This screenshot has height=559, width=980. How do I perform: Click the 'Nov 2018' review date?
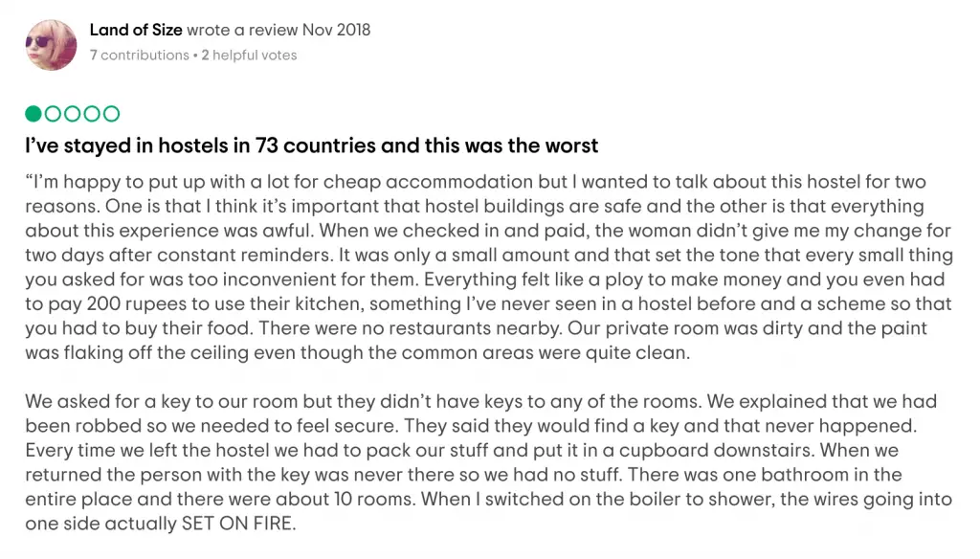336,30
